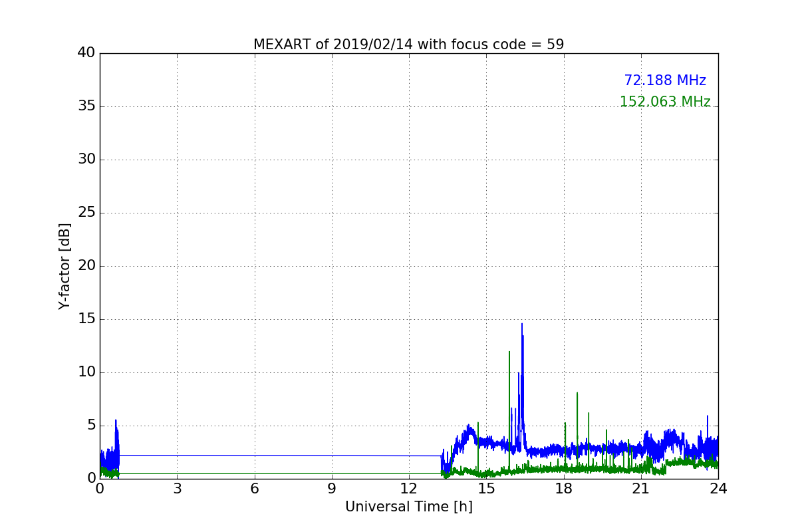The image size is (798, 532).
Task: Click the Universal Time [h] axis label
Action: 408,507
